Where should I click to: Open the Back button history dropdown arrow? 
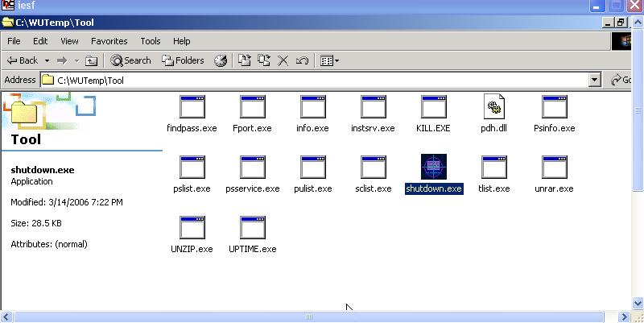[47, 60]
